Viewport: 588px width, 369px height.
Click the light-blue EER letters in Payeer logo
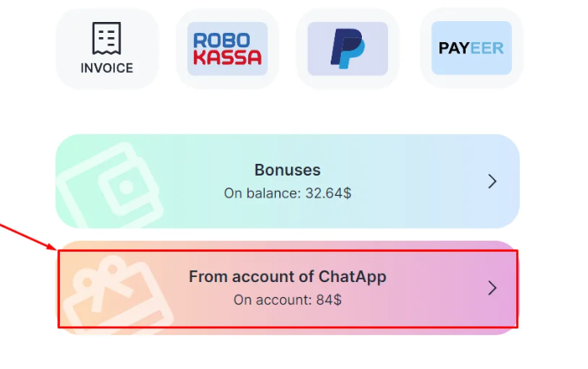[487, 47]
